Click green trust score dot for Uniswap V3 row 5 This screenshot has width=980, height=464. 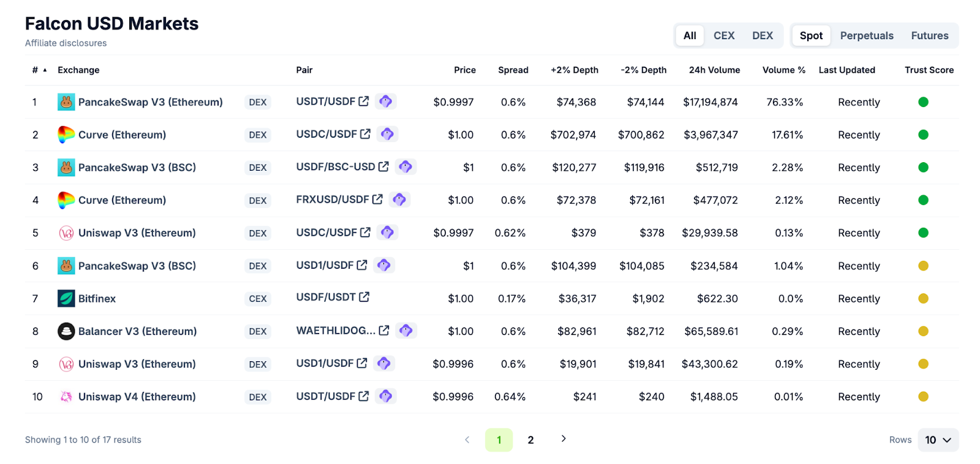pos(924,233)
